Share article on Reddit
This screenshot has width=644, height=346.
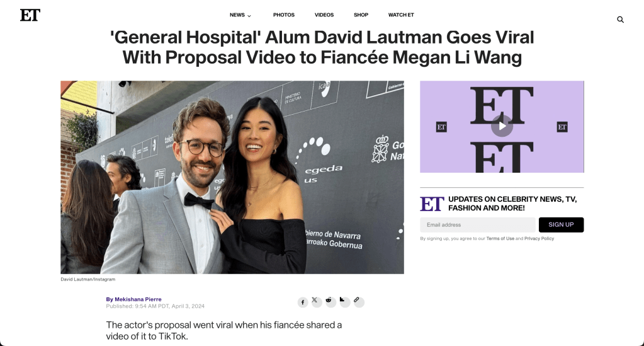[x=330, y=301]
